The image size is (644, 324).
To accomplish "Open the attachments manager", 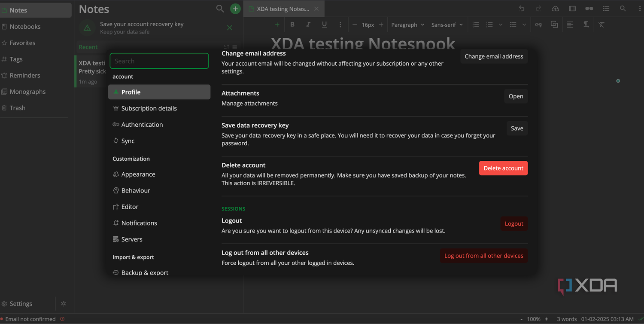I will point(516,96).
